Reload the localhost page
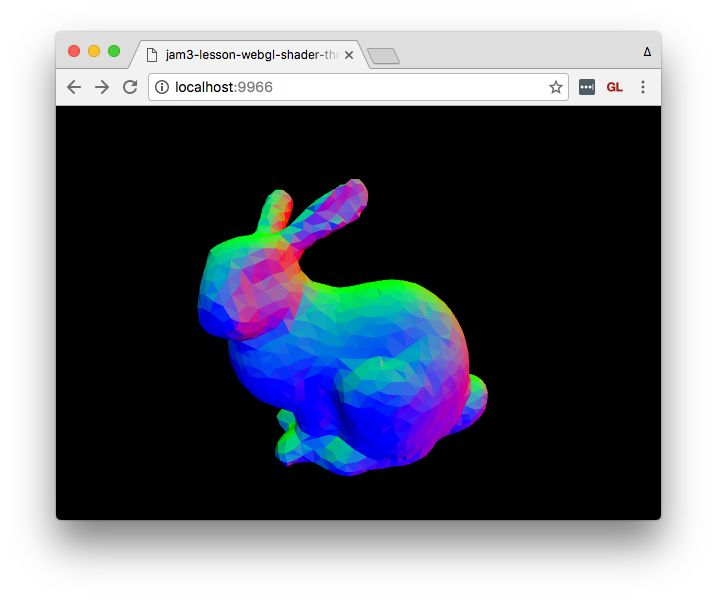 click(130, 87)
